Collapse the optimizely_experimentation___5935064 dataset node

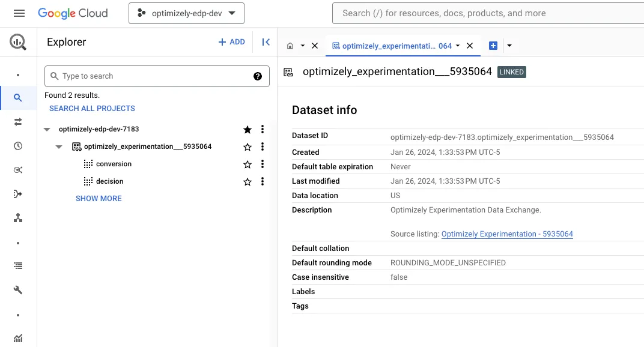pyautogui.click(x=59, y=146)
